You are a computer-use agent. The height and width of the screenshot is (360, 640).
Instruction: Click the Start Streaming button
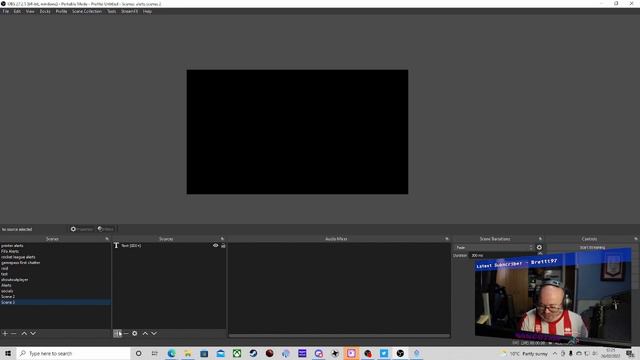click(592, 247)
